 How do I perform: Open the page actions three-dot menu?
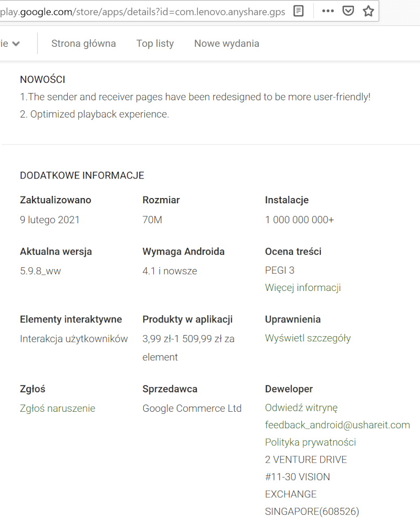(x=328, y=11)
